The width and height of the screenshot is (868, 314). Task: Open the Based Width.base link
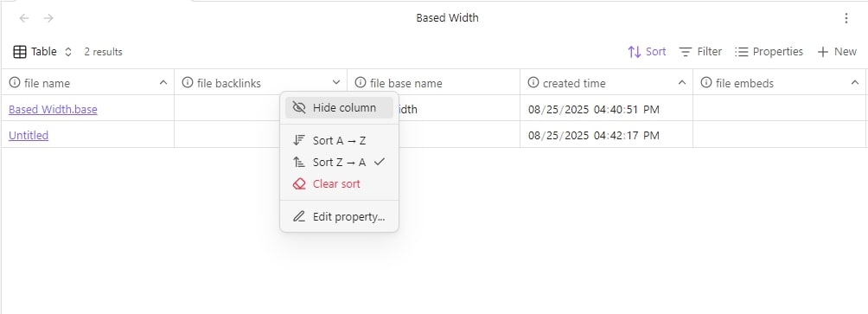53,110
